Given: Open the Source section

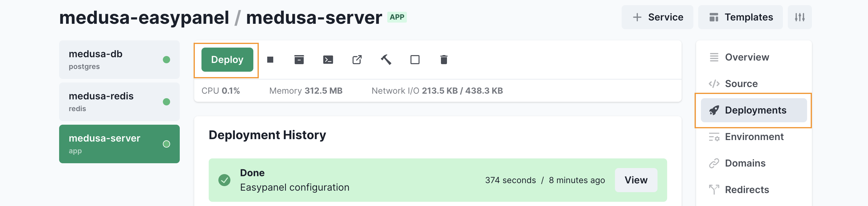Looking at the screenshot, I should click(753, 83).
